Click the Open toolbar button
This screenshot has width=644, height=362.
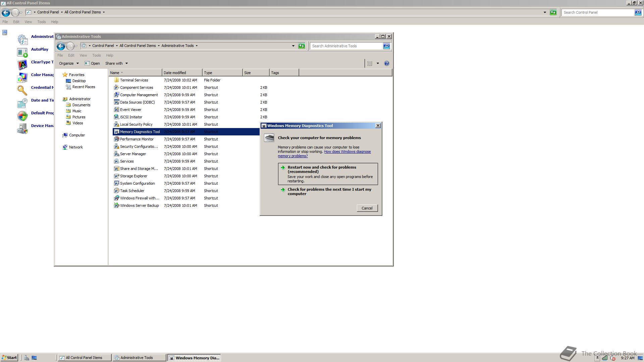pos(92,63)
